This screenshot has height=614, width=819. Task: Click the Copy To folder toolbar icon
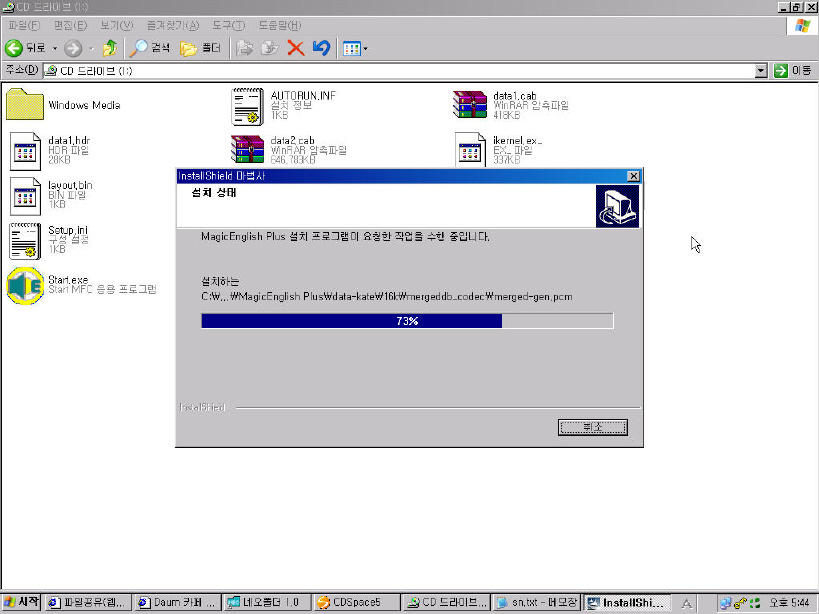click(x=270, y=49)
